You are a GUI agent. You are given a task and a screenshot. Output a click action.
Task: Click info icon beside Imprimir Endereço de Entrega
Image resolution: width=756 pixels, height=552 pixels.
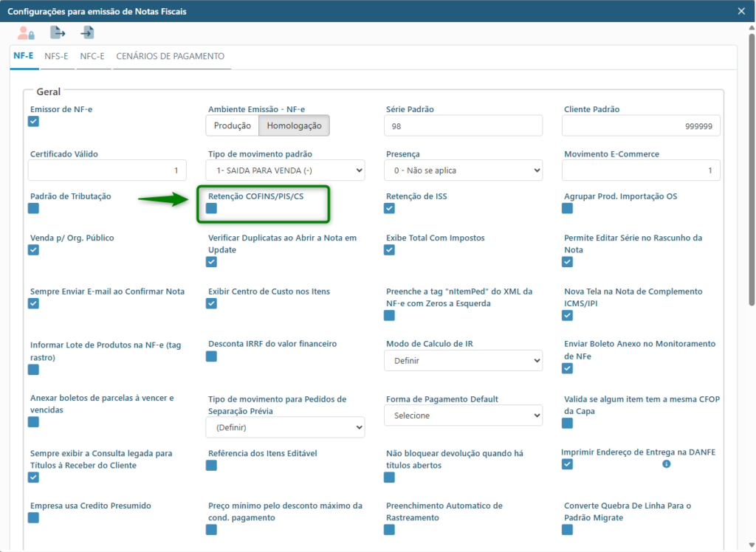click(x=666, y=464)
